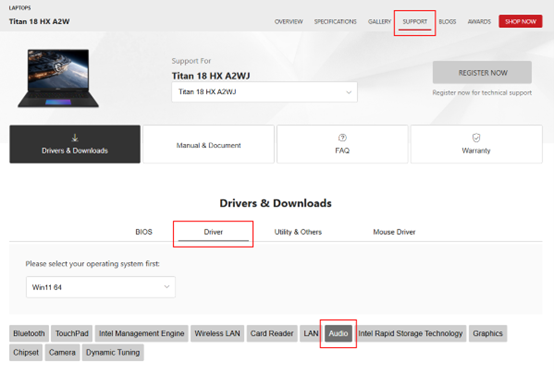Open the Gallery navigation item
Viewport: 554px width, 374px height.
pyautogui.click(x=379, y=22)
